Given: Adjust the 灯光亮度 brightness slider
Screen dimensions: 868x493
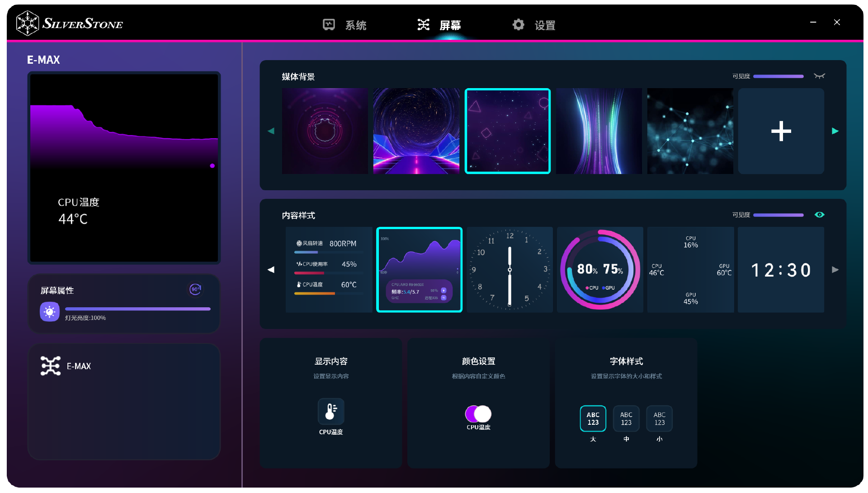Looking at the screenshot, I should 138,309.
